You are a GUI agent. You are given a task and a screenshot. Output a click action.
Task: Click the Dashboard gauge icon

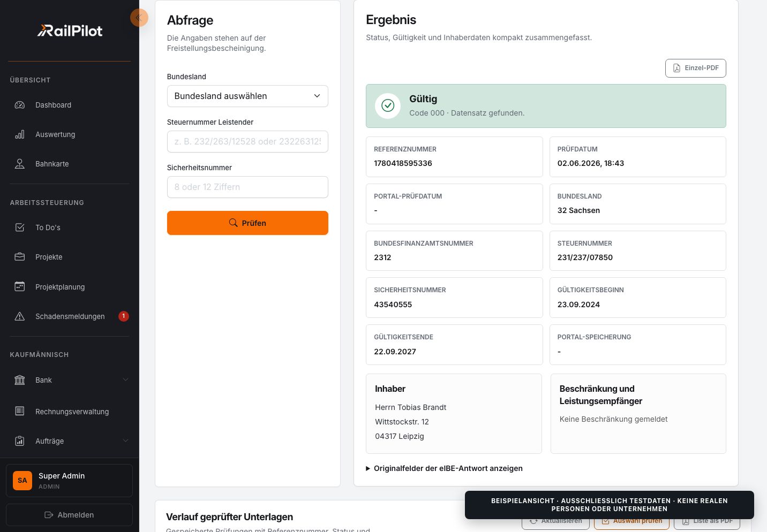(x=20, y=105)
